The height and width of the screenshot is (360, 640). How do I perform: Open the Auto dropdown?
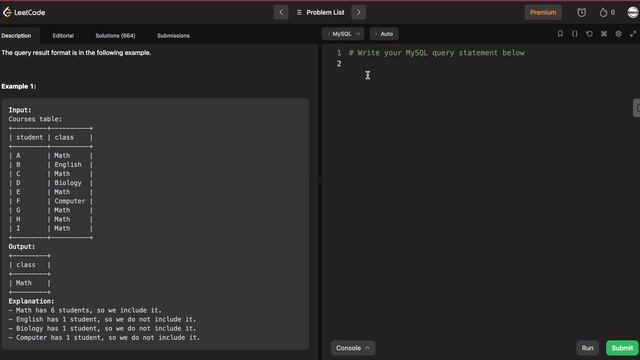(x=384, y=34)
